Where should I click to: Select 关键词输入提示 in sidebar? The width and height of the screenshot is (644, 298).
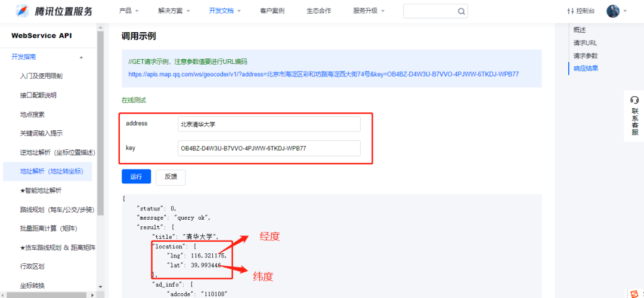pyautogui.click(x=41, y=133)
